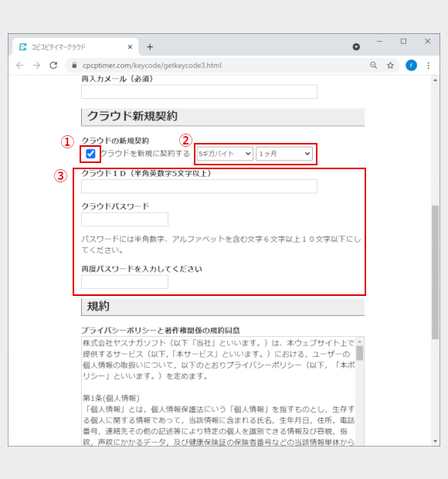The width and height of the screenshot is (448, 479).
Task: Click the lock icon in address bar
Action: [74, 66]
